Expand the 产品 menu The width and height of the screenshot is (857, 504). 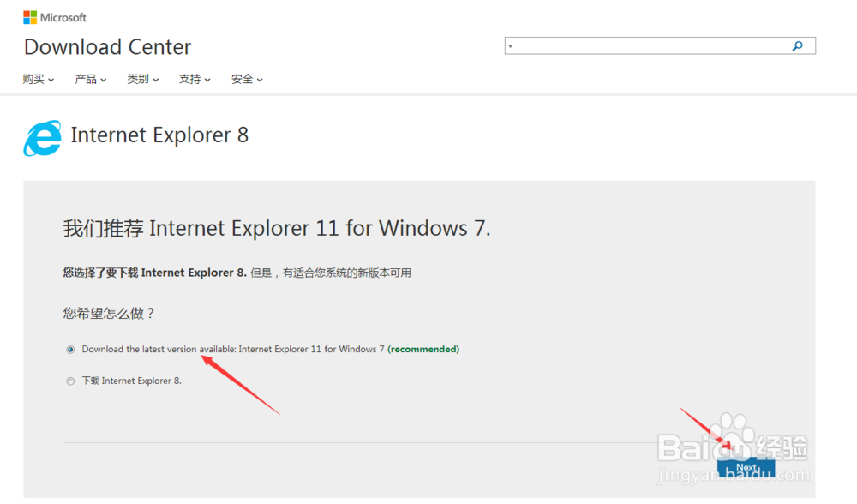click(91, 79)
